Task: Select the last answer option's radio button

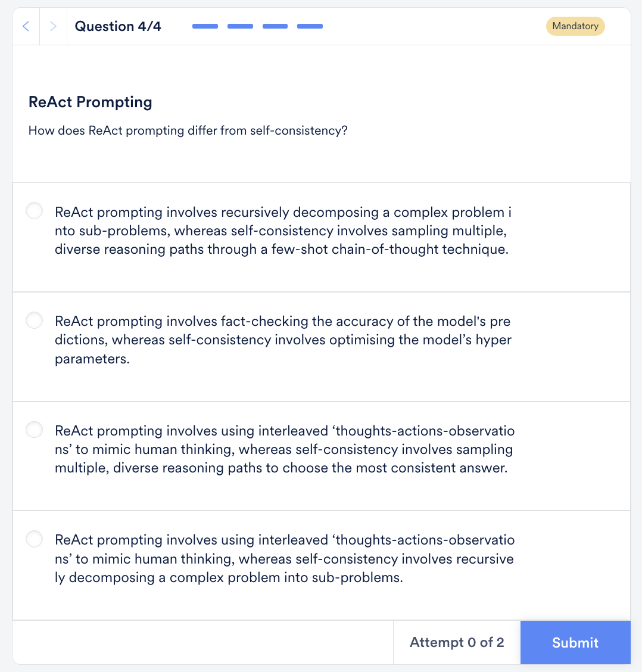Action: pyautogui.click(x=34, y=539)
